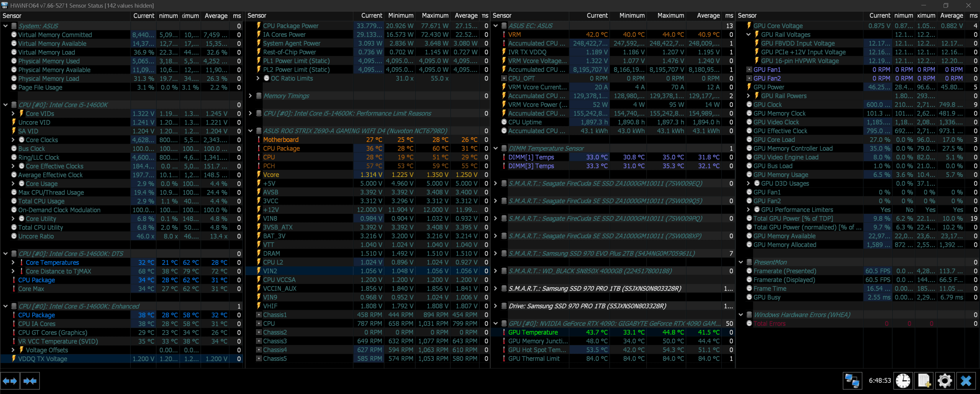Viewport: 980px width, 394px height.
Task: Expand Drive: Samsung SSD 970 PRO 1TB group
Action: pyautogui.click(x=495, y=306)
